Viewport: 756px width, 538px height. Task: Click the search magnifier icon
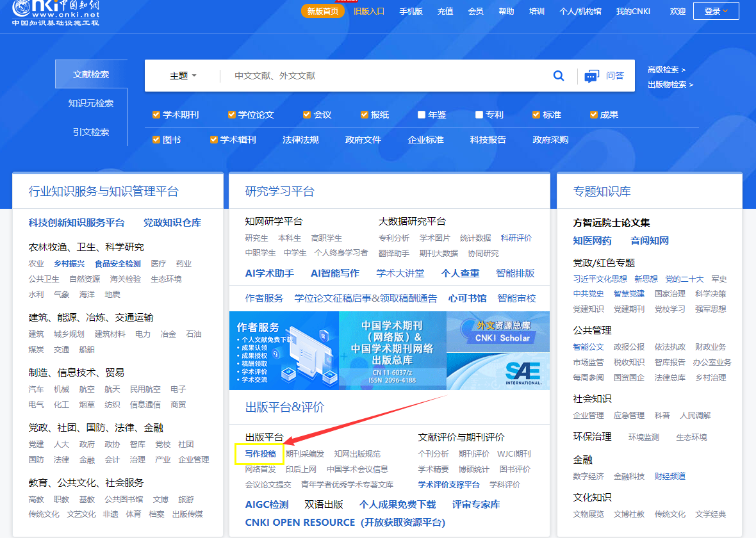558,76
